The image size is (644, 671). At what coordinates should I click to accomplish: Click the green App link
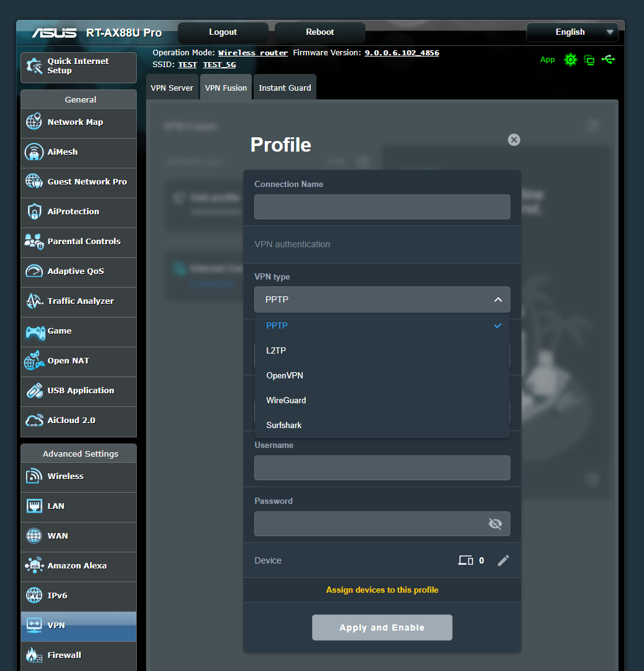(x=547, y=60)
